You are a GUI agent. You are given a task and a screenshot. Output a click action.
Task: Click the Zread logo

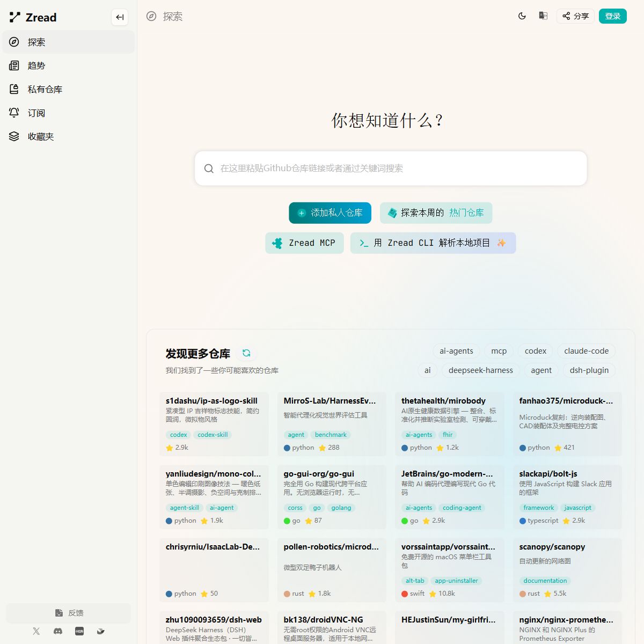33,17
